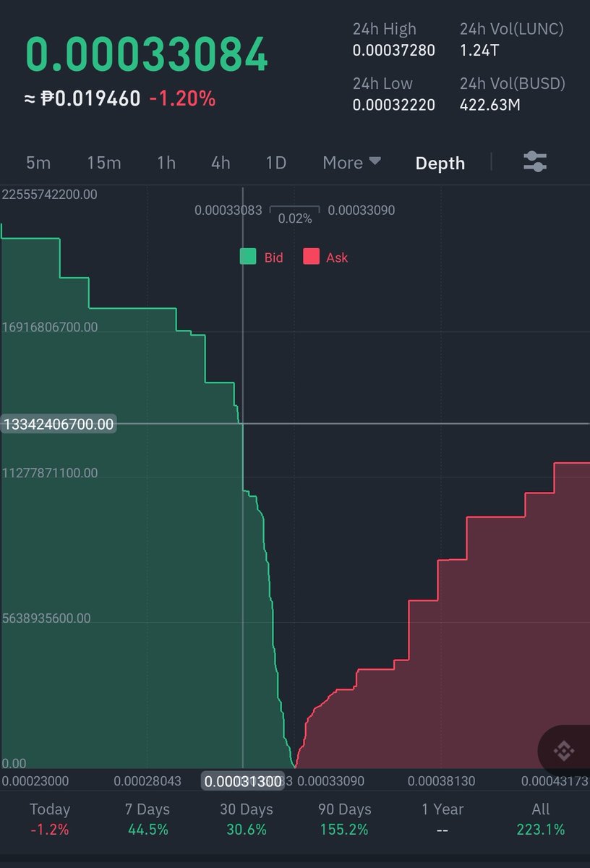
Task: Click the y-axis label 22555742200.00
Action: click(50, 194)
